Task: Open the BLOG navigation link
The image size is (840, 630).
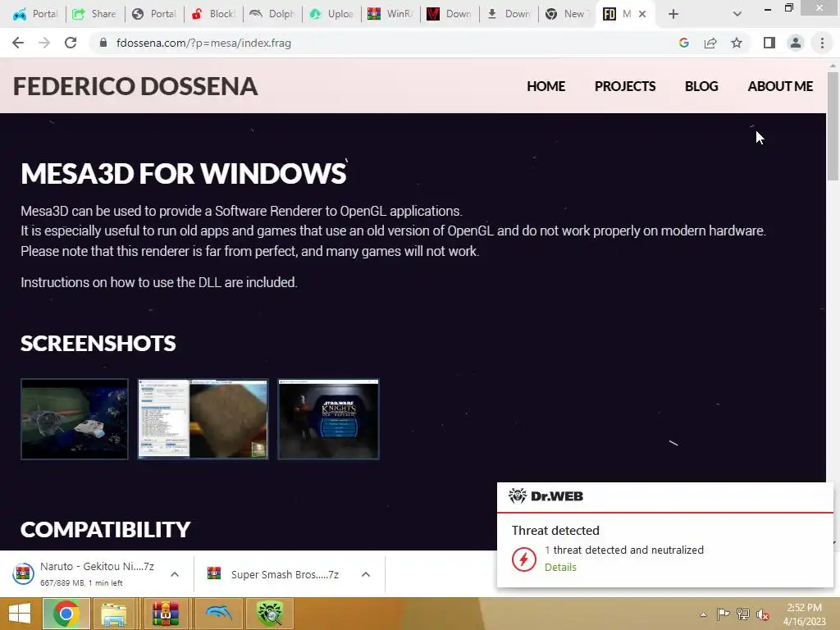Action: pyautogui.click(x=701, y=86)
